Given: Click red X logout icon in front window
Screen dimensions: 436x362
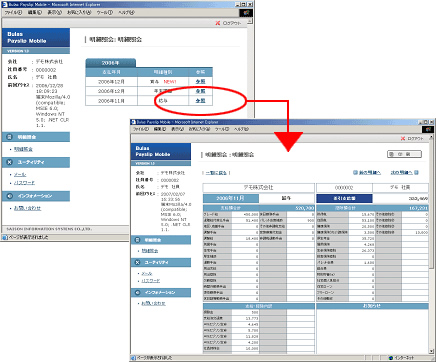Looking at the screenshot, I should (403, 138).
